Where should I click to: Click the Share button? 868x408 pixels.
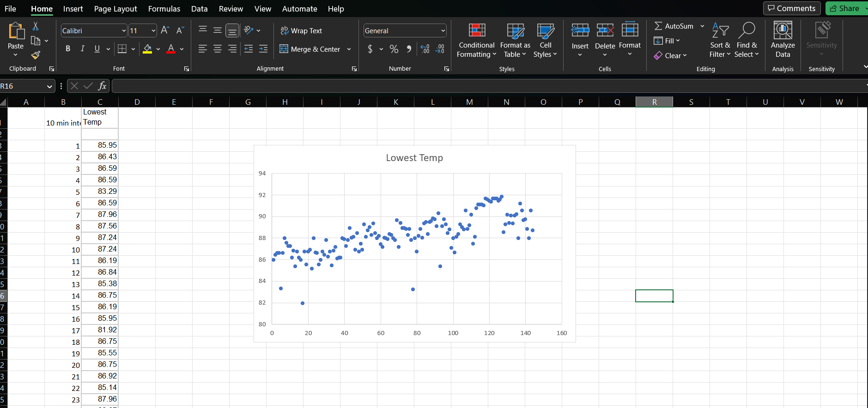click(845, 8)
